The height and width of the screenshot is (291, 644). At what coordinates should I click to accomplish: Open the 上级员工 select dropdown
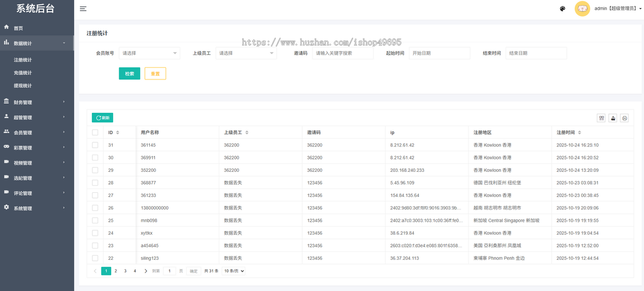(246, 53)
